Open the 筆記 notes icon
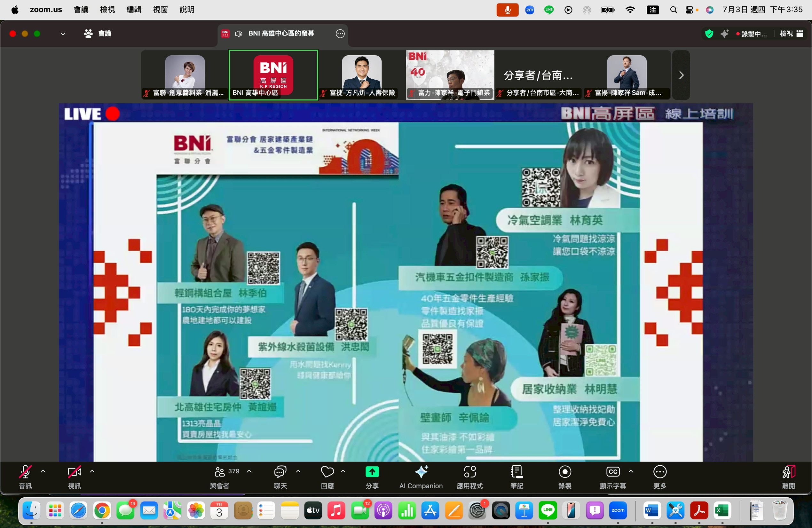This screenshot has height=528, width=812. click(x=516, y=472)
